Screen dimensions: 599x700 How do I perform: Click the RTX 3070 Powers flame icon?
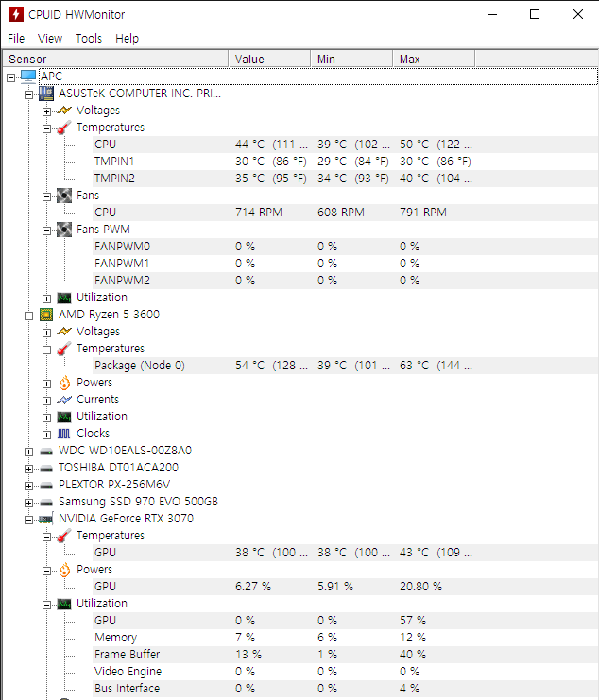(x=65, y=570)
